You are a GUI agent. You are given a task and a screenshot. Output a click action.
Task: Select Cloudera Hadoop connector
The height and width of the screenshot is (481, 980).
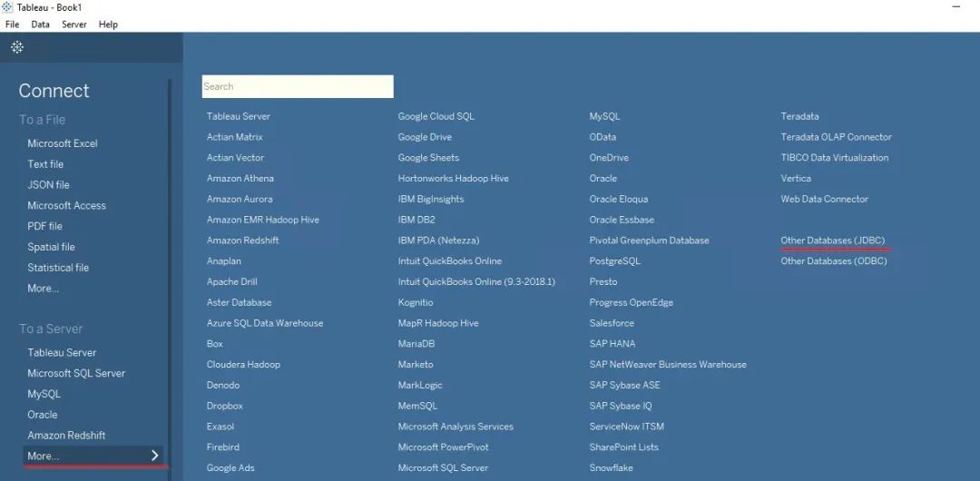pos(243,364)
